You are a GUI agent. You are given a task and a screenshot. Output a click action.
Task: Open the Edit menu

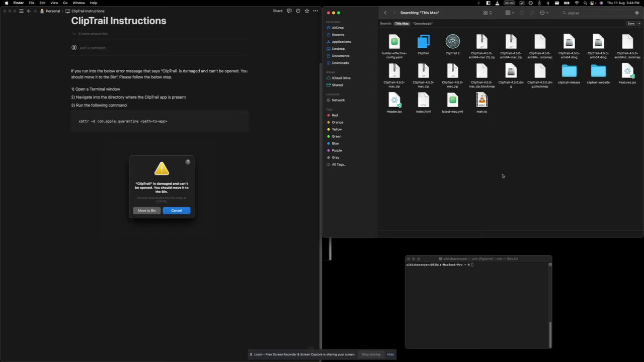[x=42, y=3]
